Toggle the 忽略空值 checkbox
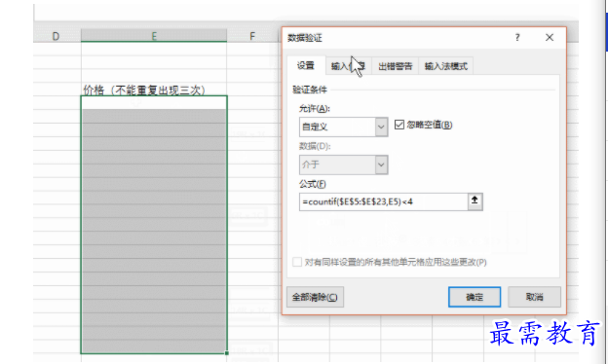Image resolution: width=608 pixels, height=364 pixels. tap(399, 125)
